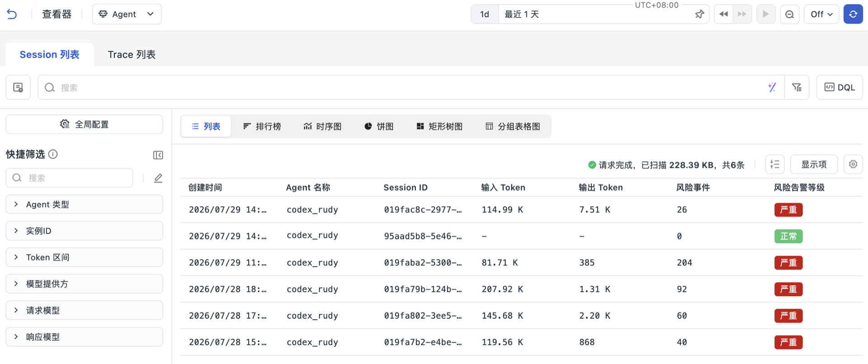868x364 pixels.
Task: Switch to the Trace 列表 tab
Action: tap(132, 54)
